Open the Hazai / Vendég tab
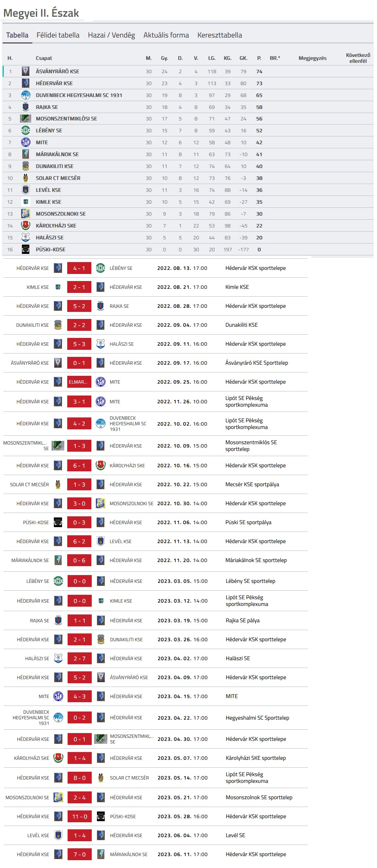This screenshot has width=377, height=868. point(111,35)
